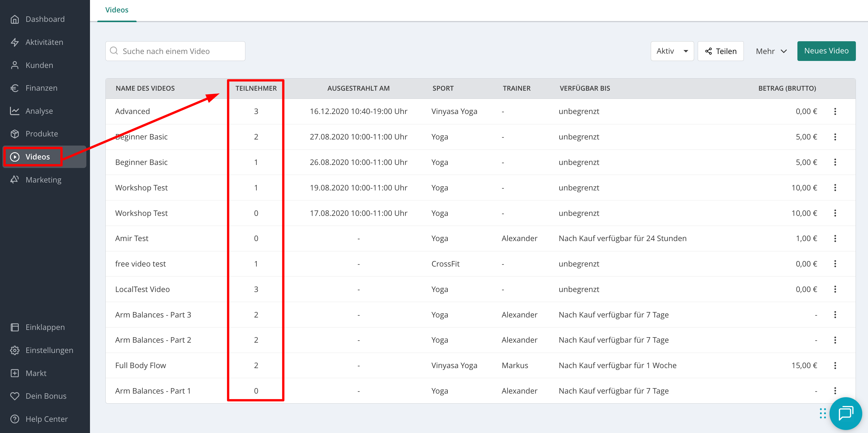Click the CrossFit sport cell
This screenshot has width=868, height=433.
[x=445, y=264]
